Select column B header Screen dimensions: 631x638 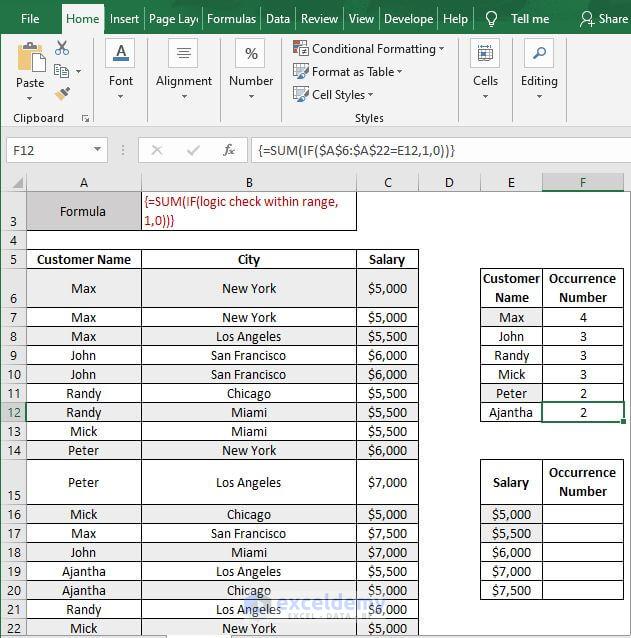(x=249, y=183)
